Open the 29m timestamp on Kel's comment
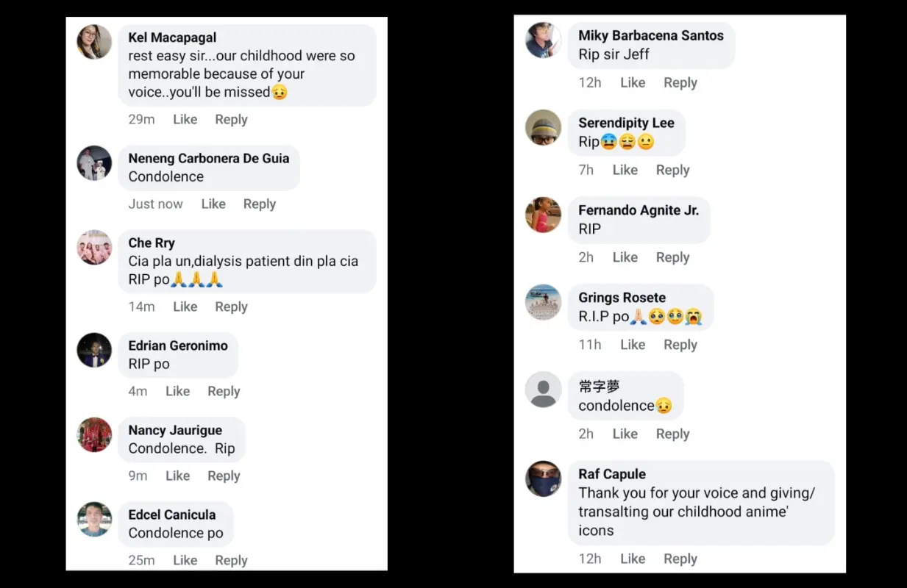 click(141, 119)
